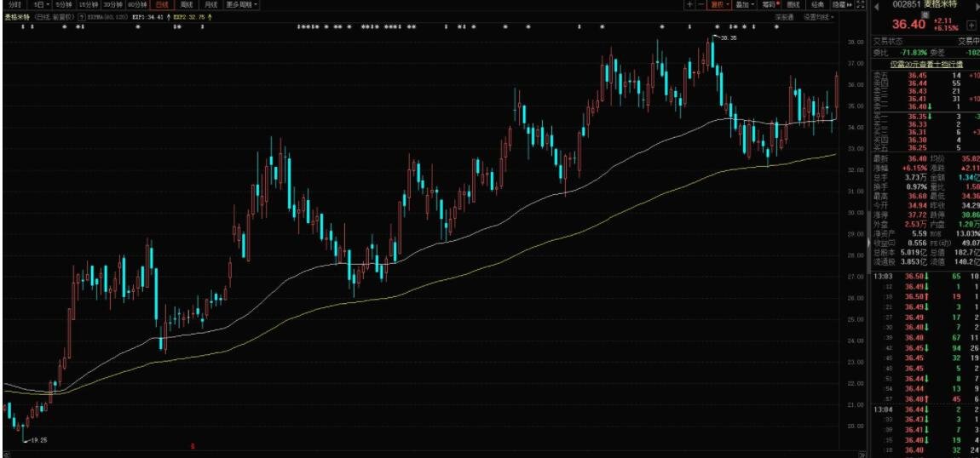Viewport: 980px width, 458px height.
Task: Open the 5日 period dropdown
Action: click(x=41, y=4)
